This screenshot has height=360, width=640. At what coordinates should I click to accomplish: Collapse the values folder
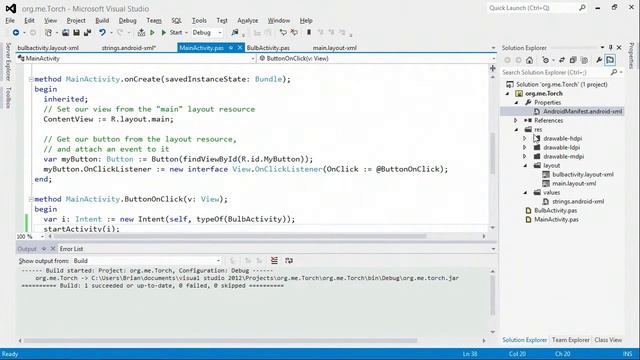click(x=525, y=192)
